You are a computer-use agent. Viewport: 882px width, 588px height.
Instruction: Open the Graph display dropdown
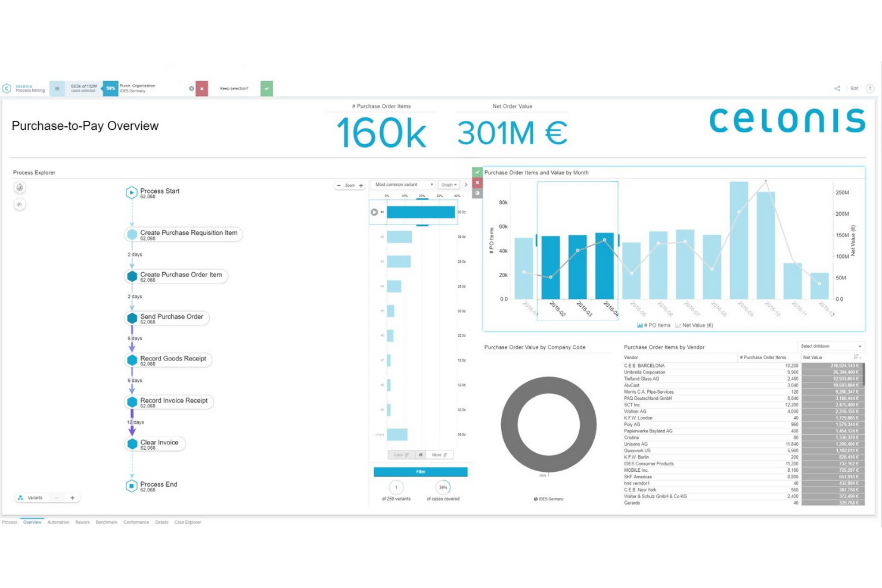point(448,184)
